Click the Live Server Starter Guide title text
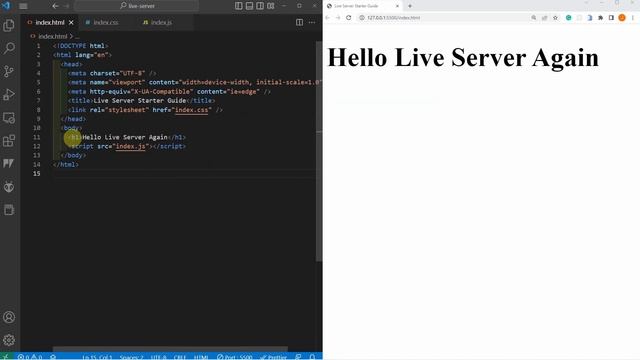Screen dimensions: 640x360 coord(140,100)
